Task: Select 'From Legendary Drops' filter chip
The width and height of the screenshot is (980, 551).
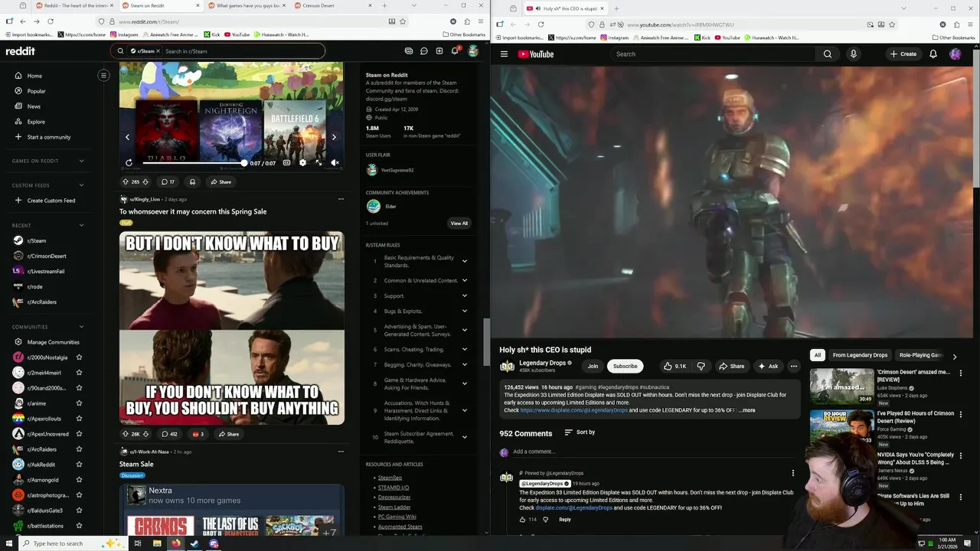Action: click(x=860, y=355)
